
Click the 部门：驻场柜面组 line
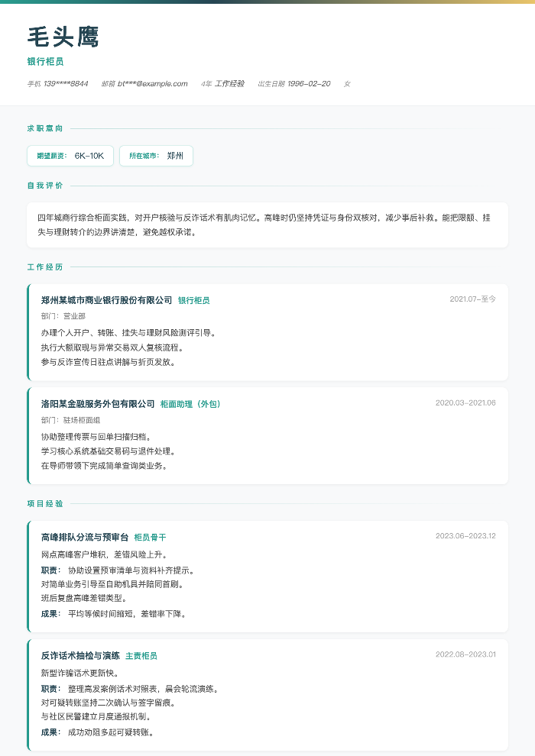[x=70, y=420]
